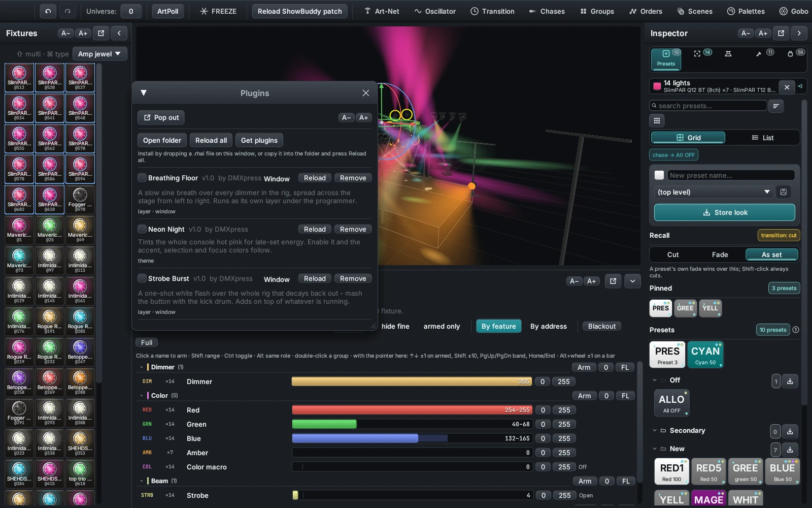Click the Red channel slider bar

412,410
